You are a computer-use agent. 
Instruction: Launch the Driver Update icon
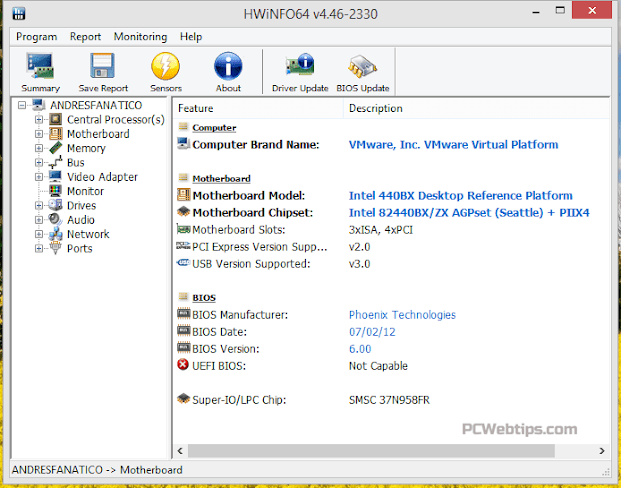[x=300, y=65]
